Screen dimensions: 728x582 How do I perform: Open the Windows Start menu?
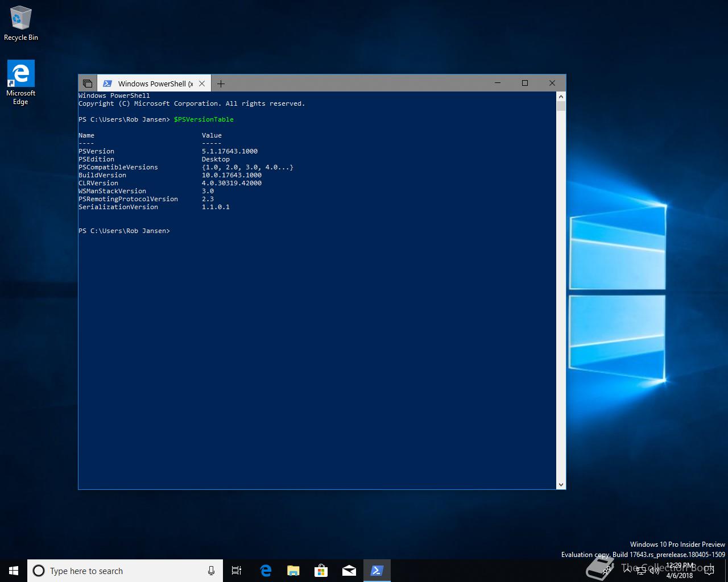pos(14,571)
